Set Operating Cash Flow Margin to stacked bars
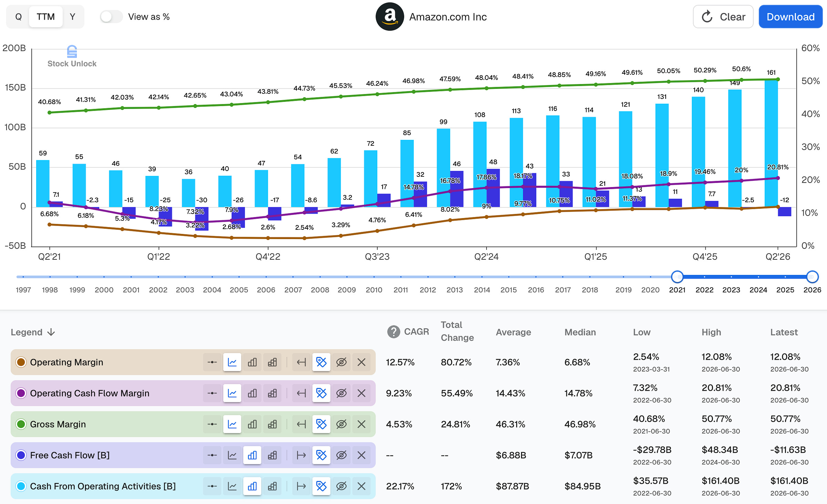 pos(272,393)
